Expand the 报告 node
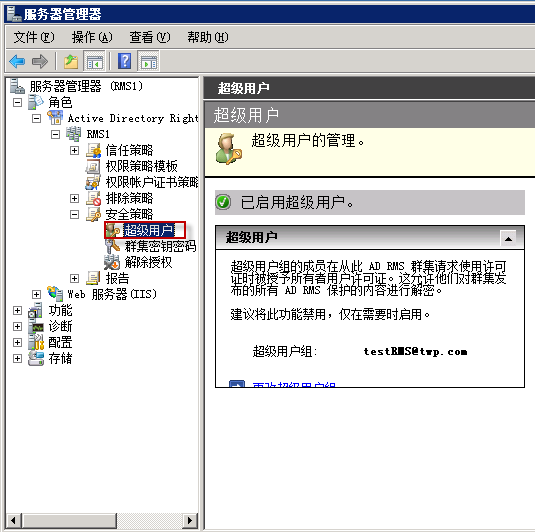The image size is (535, 532). [74, 278]
